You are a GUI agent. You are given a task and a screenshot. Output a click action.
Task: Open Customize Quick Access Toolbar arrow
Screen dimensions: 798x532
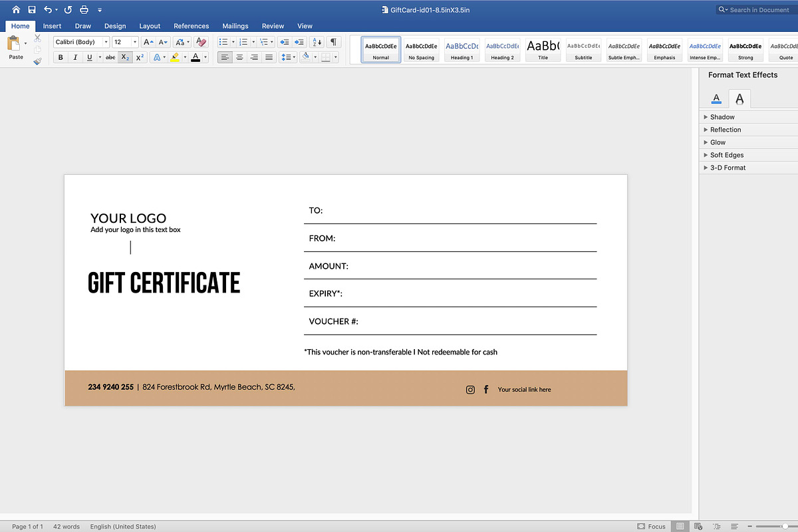(x=100, y=10)
